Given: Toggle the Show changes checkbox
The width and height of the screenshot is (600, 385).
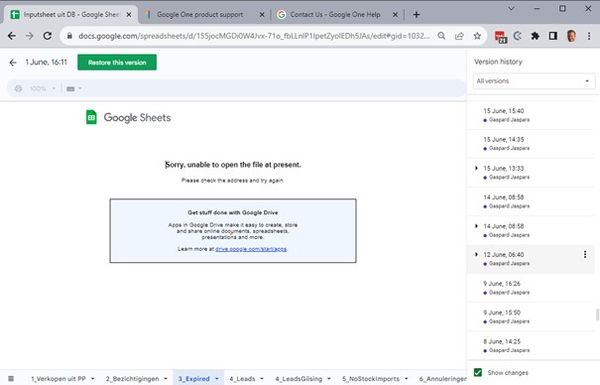Looking at the screenshot, I should click(x=478, y=372).
